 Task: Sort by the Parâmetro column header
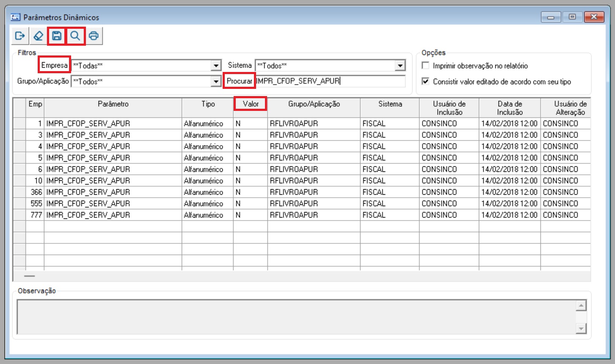coord(113,108)
